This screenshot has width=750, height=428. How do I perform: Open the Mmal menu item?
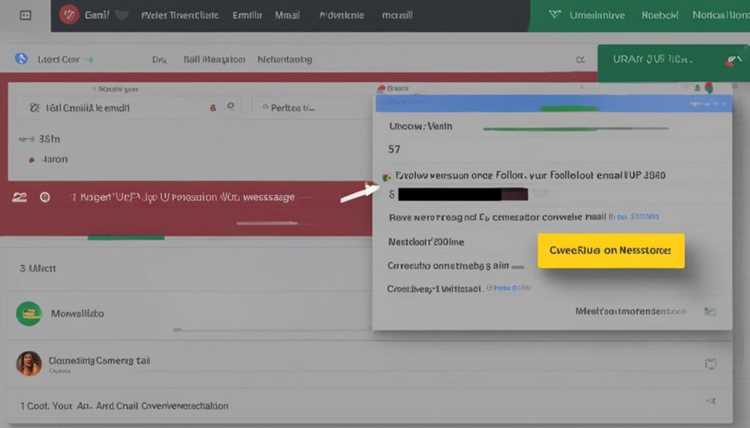coord(287,15)
